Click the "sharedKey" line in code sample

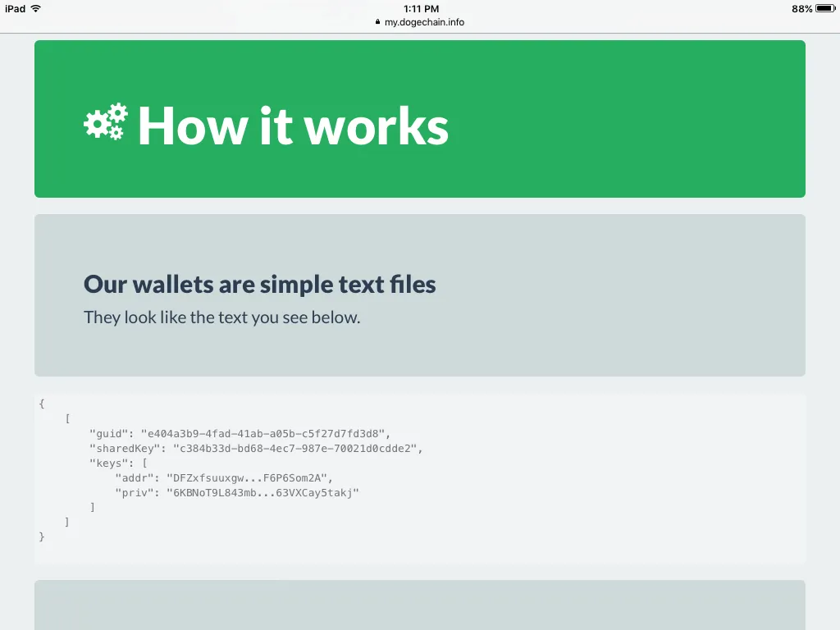(256, 449)
